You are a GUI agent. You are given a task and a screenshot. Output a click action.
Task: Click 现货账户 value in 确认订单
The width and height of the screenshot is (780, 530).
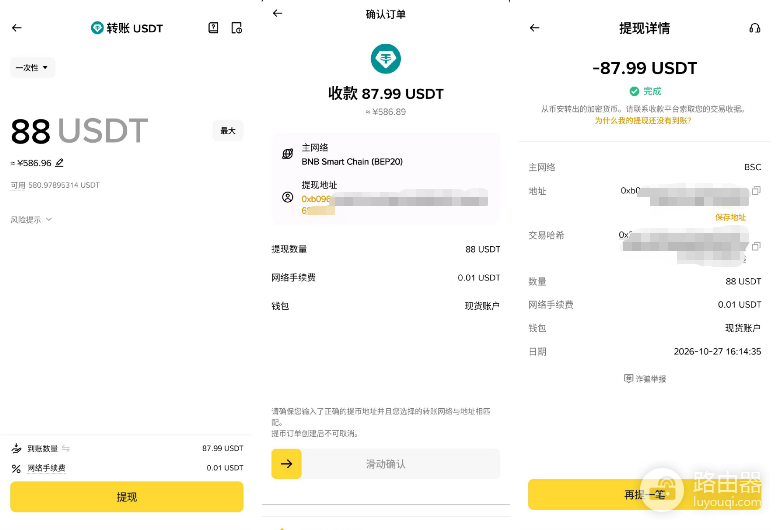point(482,306)
